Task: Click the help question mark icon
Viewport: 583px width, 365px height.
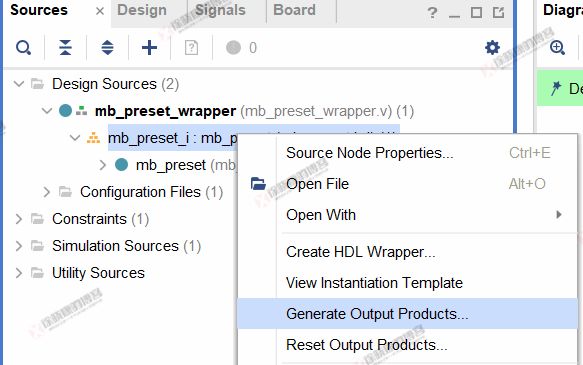Action: point(432,13)
